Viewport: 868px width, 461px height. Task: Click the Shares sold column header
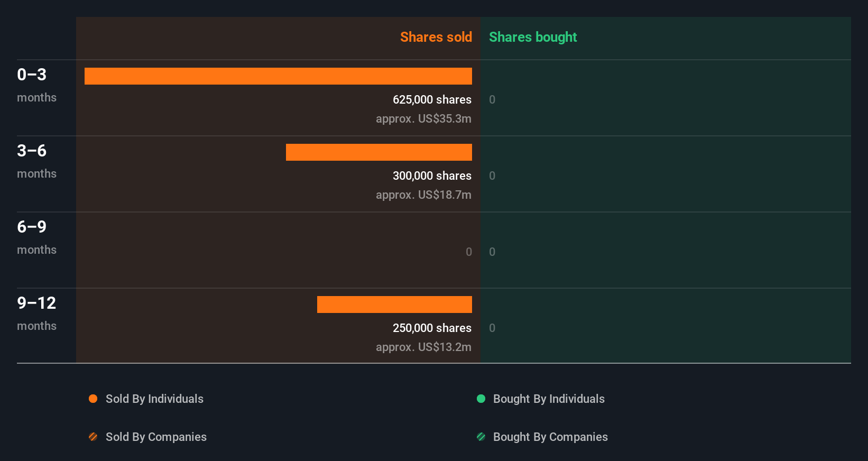436,37
